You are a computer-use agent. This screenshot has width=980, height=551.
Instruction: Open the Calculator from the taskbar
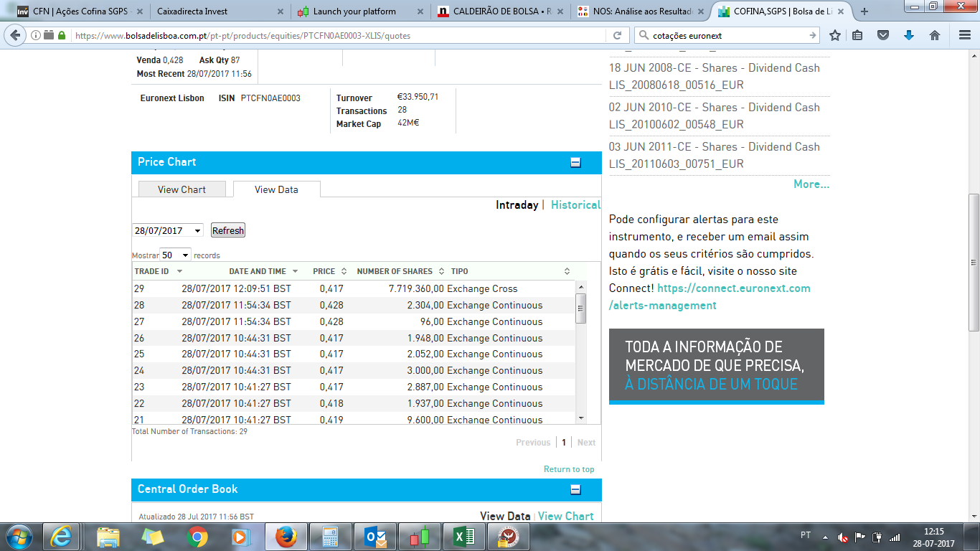330,536
